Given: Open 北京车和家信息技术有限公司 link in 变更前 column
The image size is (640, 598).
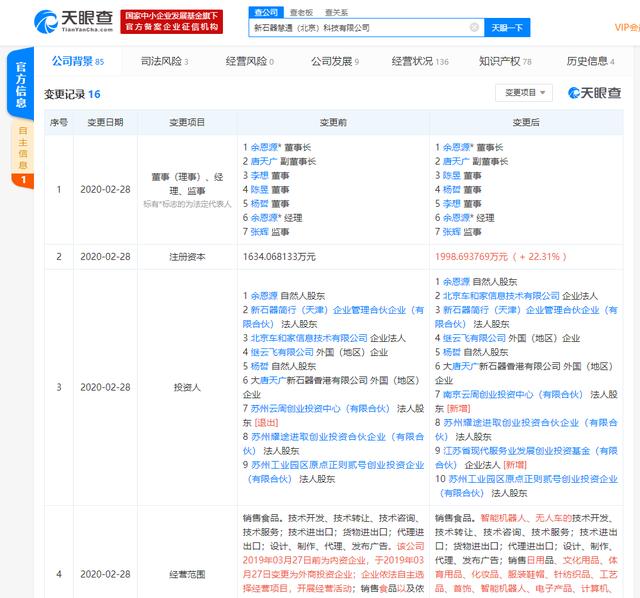Looking at the screenshot, I should click(309, 338).
